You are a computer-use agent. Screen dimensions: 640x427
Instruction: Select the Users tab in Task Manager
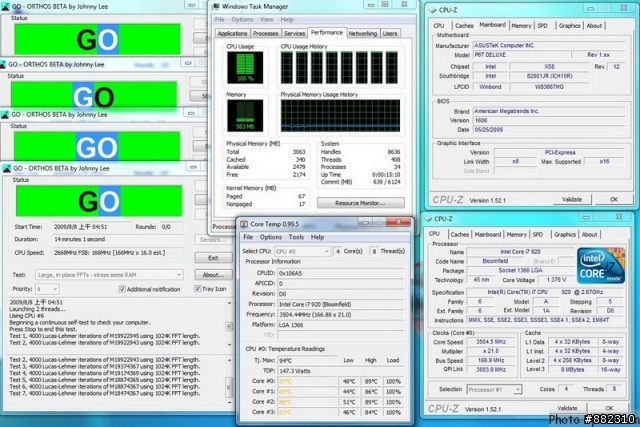coord(390,33)
